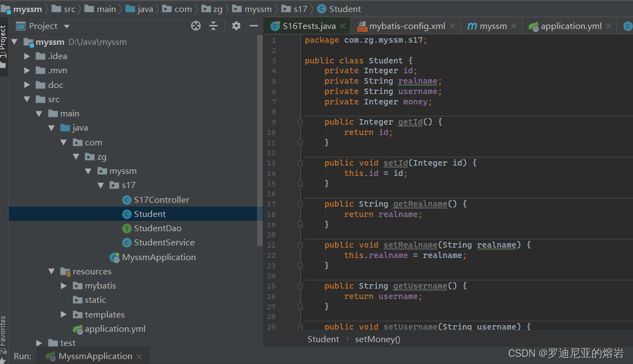Select the static folder in resources
The width and height of the screenshot is (633, 364).
pyautogui.click(x=89, y=300)
